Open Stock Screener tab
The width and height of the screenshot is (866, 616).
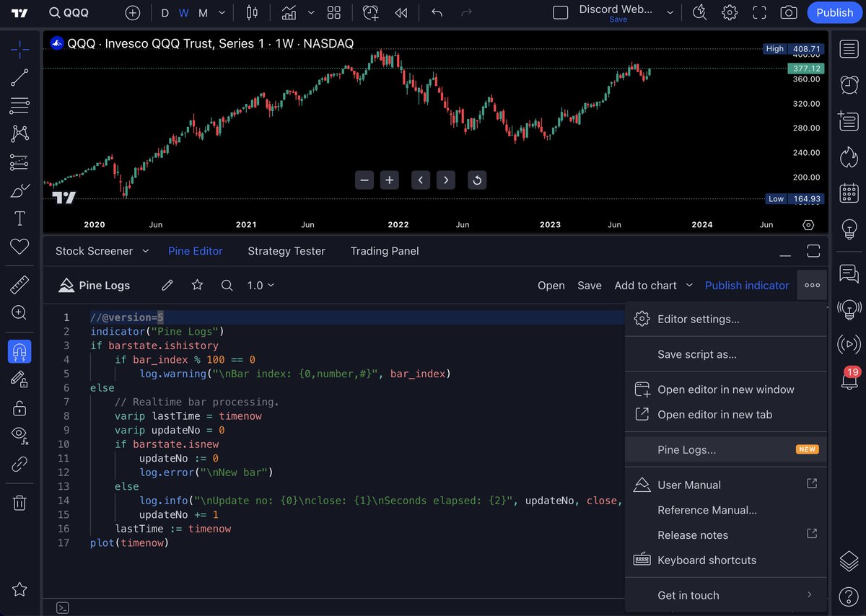tap(94, 251)
